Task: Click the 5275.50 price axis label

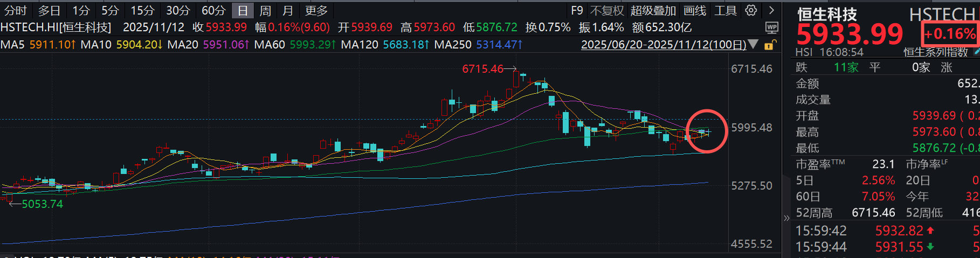Action: pos(751,186)
